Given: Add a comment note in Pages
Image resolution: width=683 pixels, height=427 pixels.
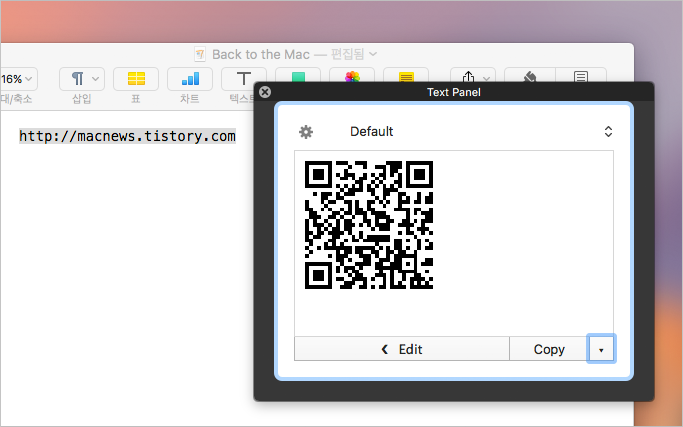Looking at the screenshot, I should click(x=406, y=76).
